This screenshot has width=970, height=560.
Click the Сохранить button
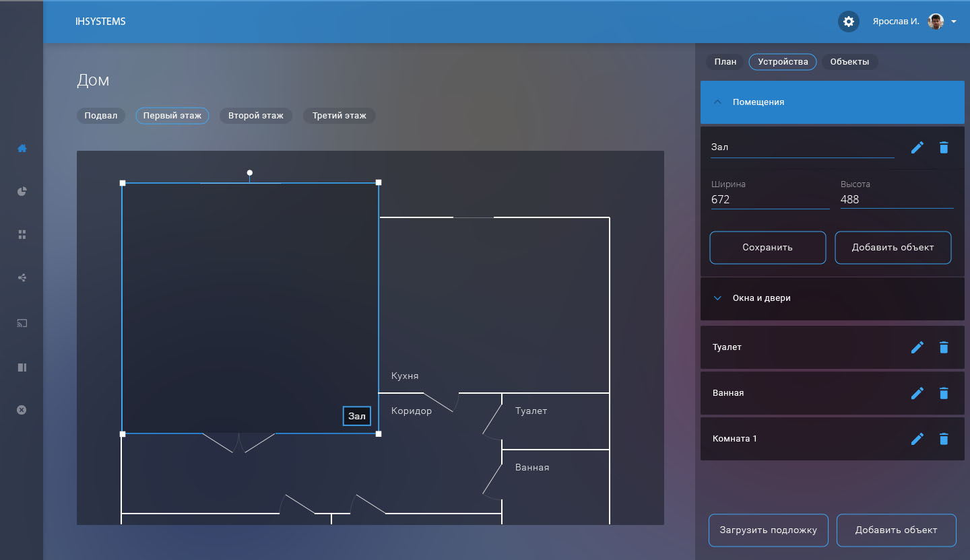tap(767, 248)
